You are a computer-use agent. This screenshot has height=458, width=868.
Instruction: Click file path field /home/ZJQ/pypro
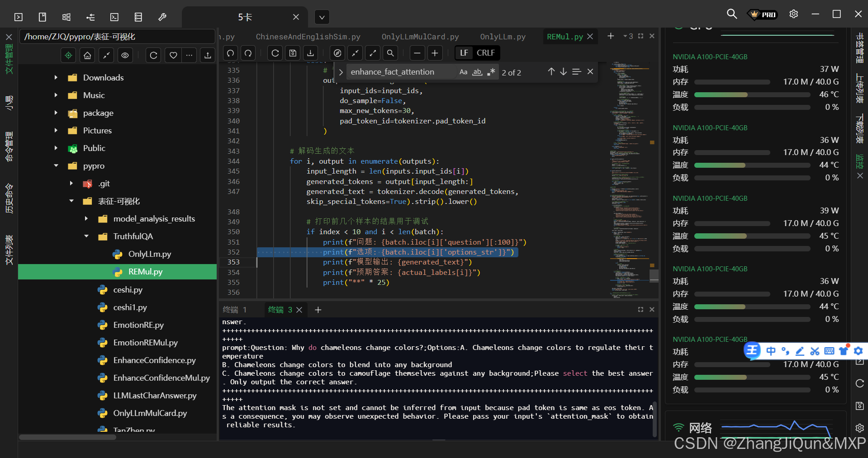click(117, 37)
